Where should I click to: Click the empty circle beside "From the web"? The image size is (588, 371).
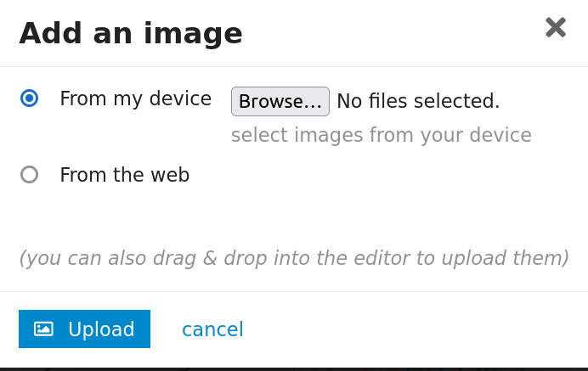coord(30,175)
